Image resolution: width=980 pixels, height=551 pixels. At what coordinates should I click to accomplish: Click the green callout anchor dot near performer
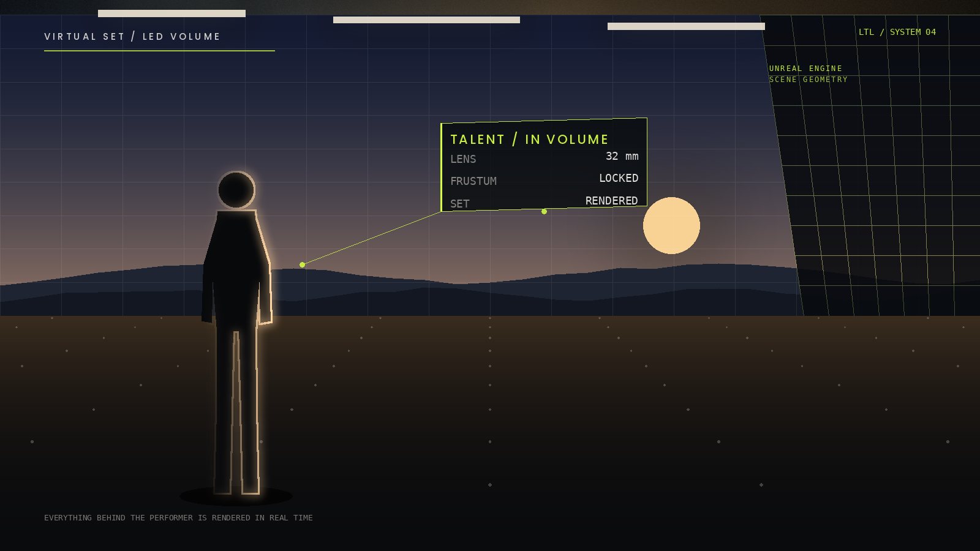point(302,264)
